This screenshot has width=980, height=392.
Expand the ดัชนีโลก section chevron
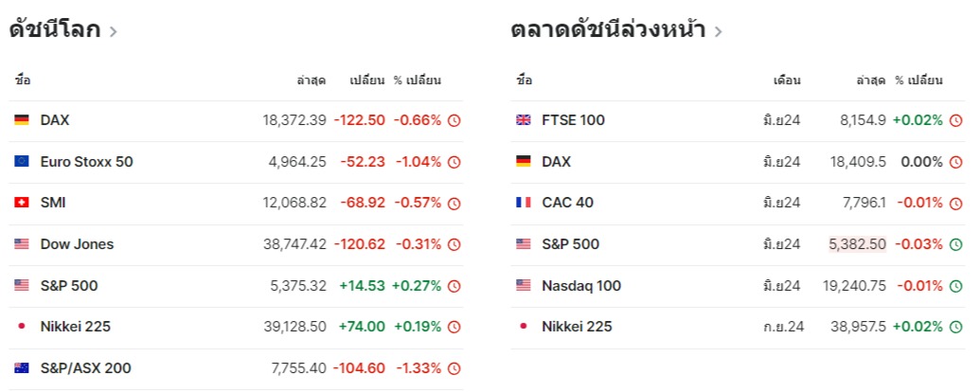(114, 31)
